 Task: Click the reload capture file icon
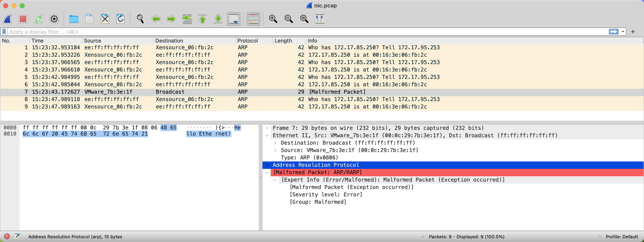coord(120,19)
